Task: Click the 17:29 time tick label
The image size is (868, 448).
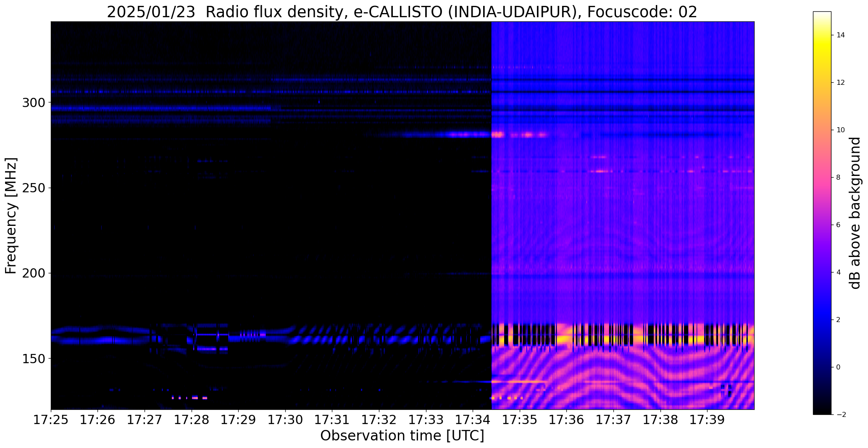Action: click(239, 419)
